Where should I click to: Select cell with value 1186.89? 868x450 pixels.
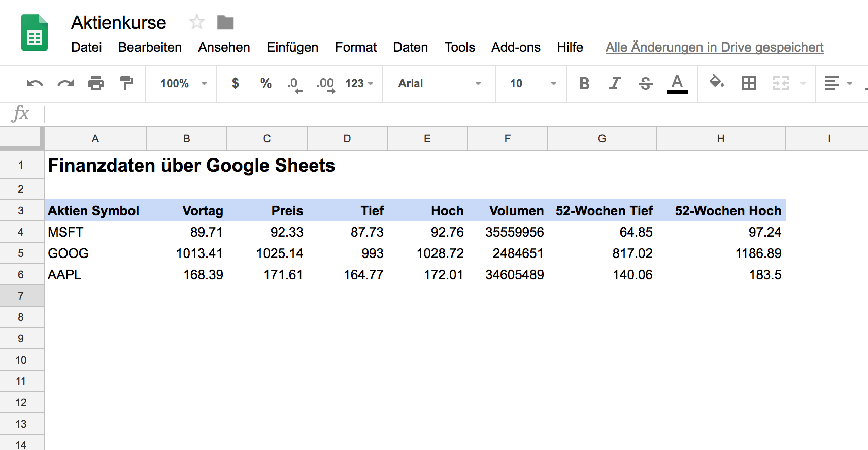pos(721,253)
